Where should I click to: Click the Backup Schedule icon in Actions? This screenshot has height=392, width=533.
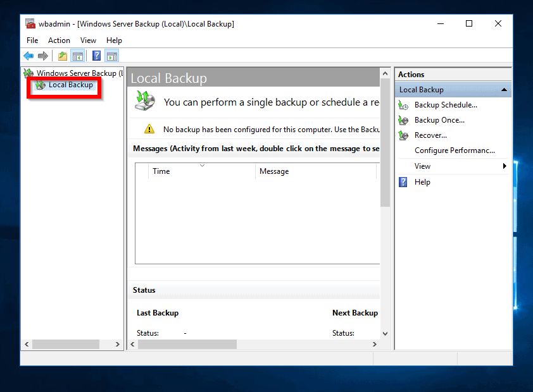coord(403,105)
